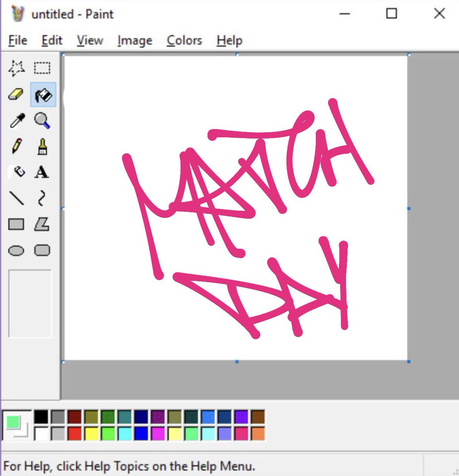Choose the magenta palette color
The width and height of the screenshot is (459, 476).
[158, 434]
